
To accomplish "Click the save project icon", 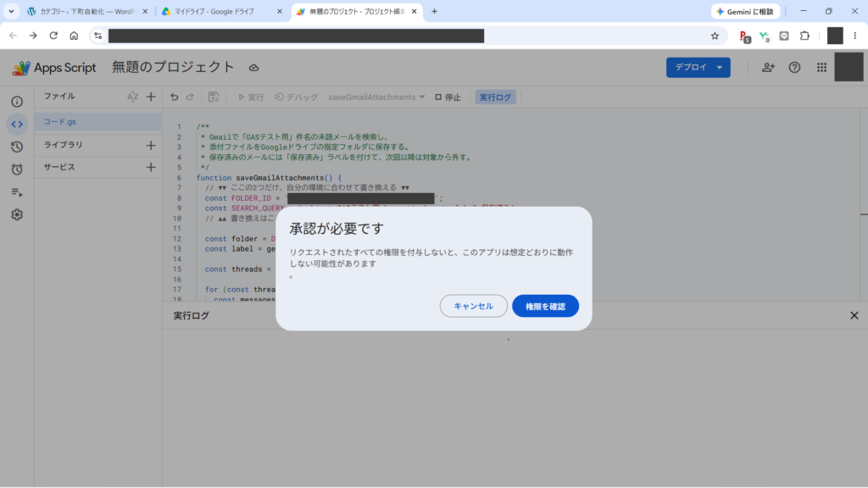I will (213, 97).
